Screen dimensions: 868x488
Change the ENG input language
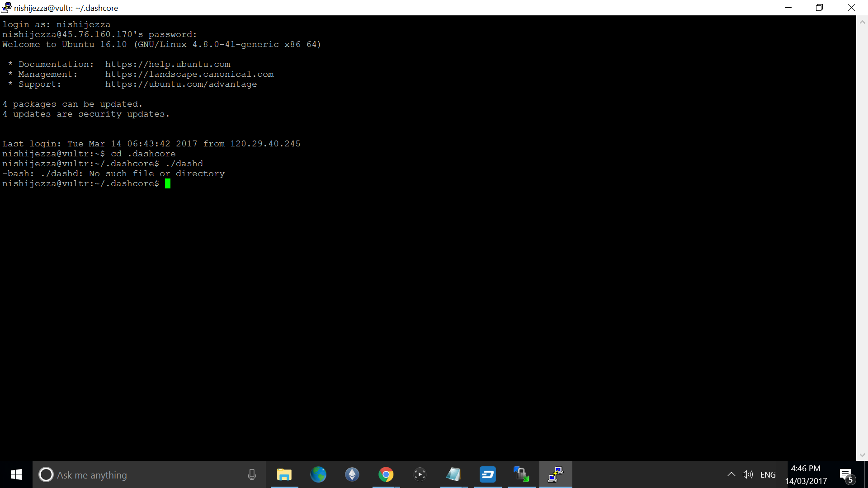click(x=768, y=475)
